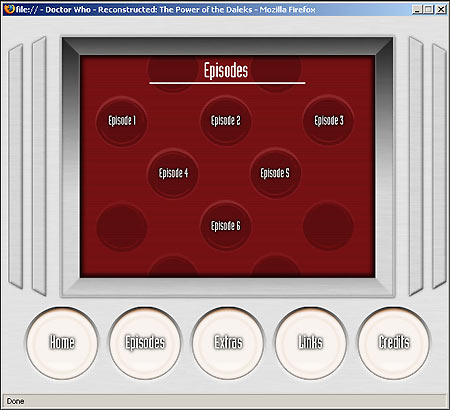Open the Episode 6 roundel
The image size is (450, 410).
[x=226, y=226]
